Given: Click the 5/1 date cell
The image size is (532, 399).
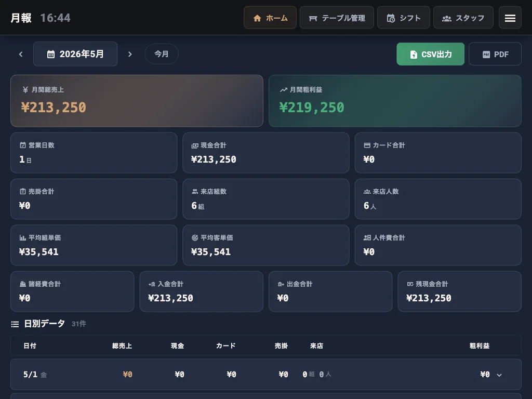Looking at the screenshot, I should coord(35,375).
